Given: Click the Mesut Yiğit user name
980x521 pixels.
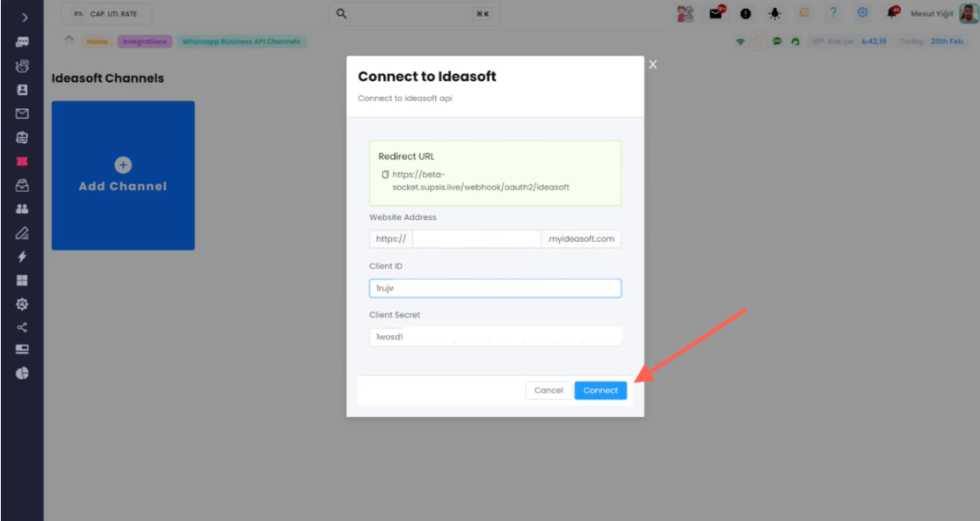Looking at the screenshot, I should pos(932,14).
